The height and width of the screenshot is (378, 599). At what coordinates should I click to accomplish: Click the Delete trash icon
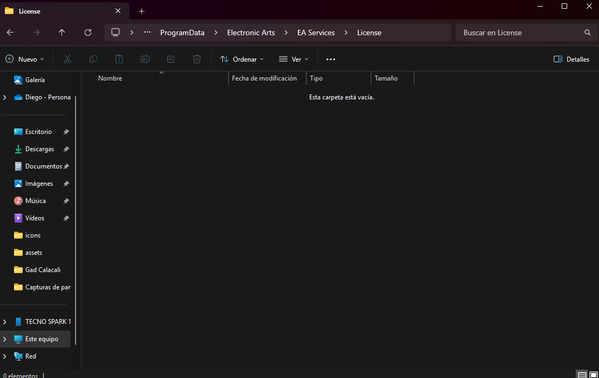(197, 59)
